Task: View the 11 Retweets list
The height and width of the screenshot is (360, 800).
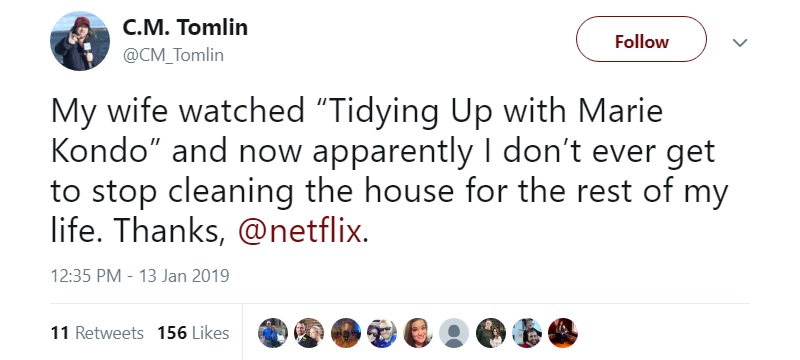Action: (x=97, y=333)
